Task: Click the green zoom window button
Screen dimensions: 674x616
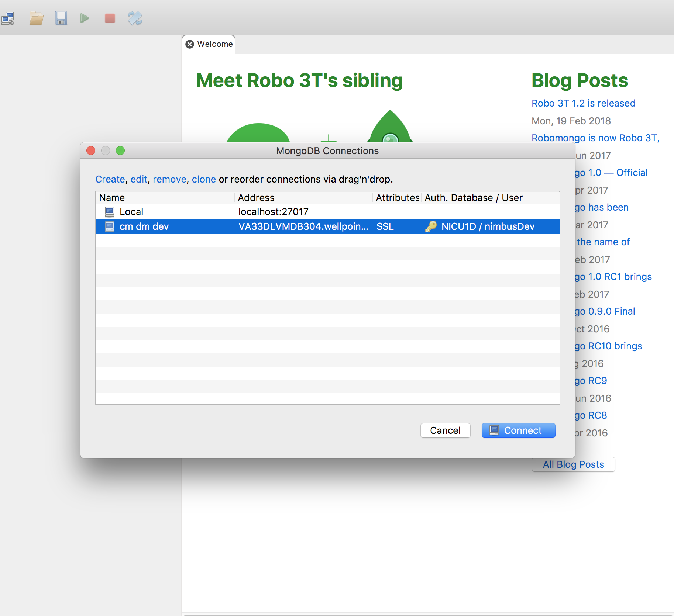Action: (120, 150)
